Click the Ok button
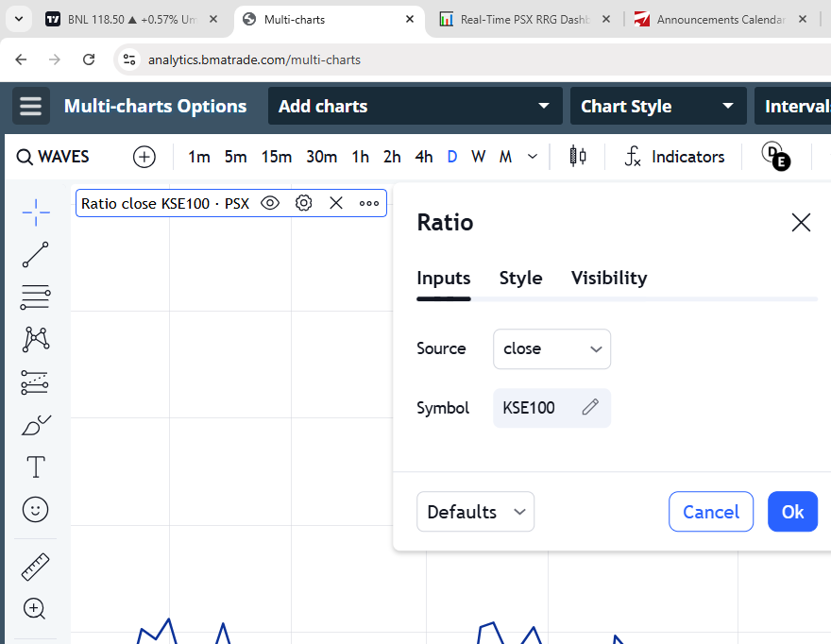Screen dimensions: 831x644 tap(792, 512)
